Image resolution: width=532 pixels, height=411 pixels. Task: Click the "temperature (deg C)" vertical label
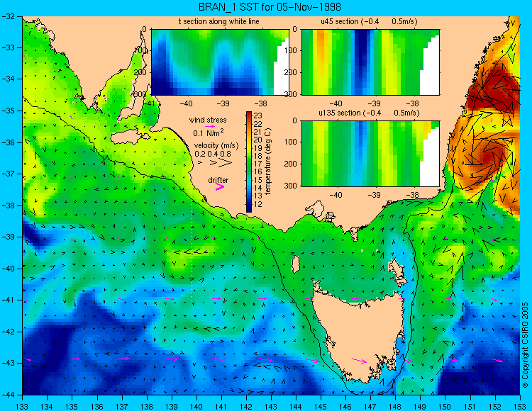pyautogui.click(x=268, y=162)
